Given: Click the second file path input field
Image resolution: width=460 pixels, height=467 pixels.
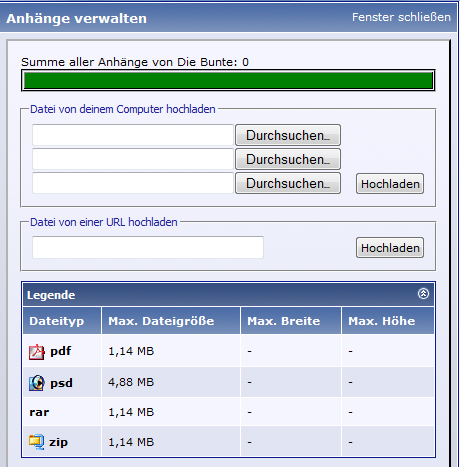Looking at the screenshot, I should [133, 159].
